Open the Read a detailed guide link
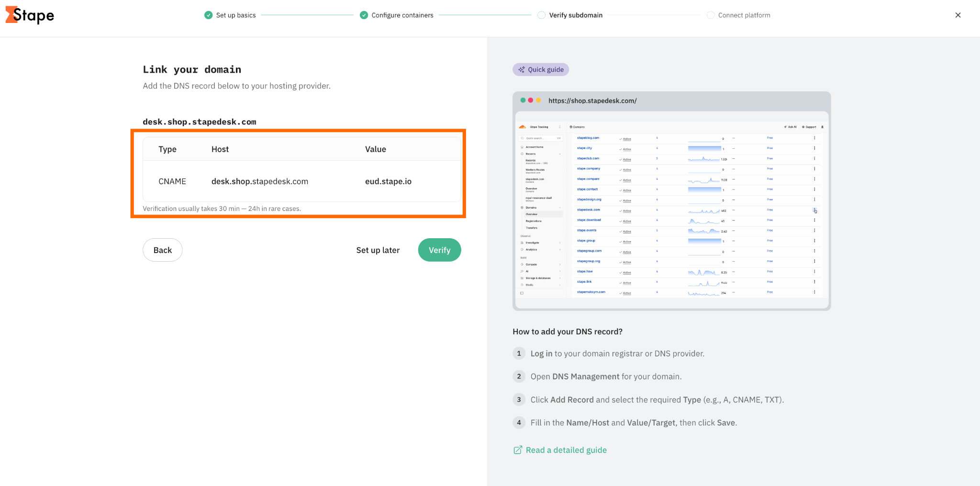 tap(560, 450)
